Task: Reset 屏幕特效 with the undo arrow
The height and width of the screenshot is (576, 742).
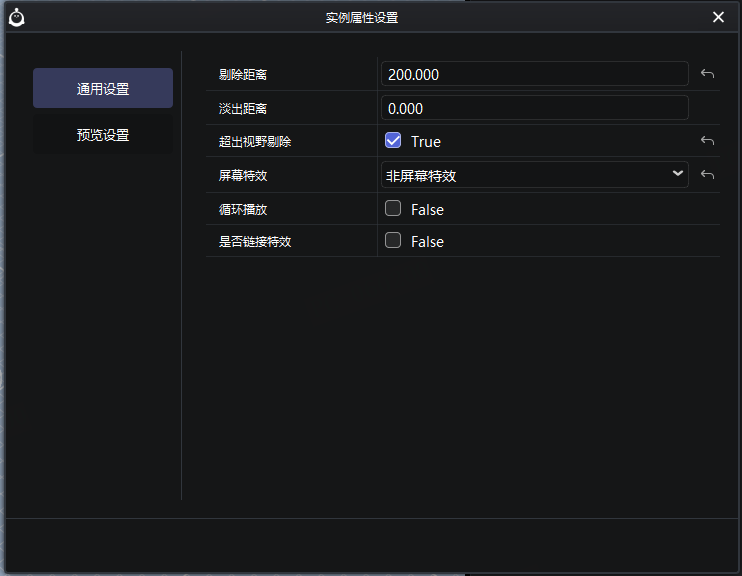Action: coord(707,175)
